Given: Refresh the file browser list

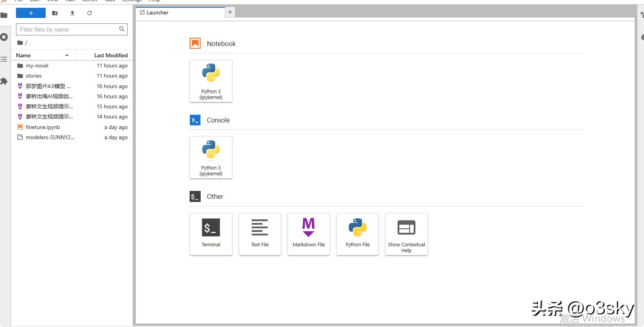Looking at the screenshot, I should pyautogui.click(x=89, y=13).
